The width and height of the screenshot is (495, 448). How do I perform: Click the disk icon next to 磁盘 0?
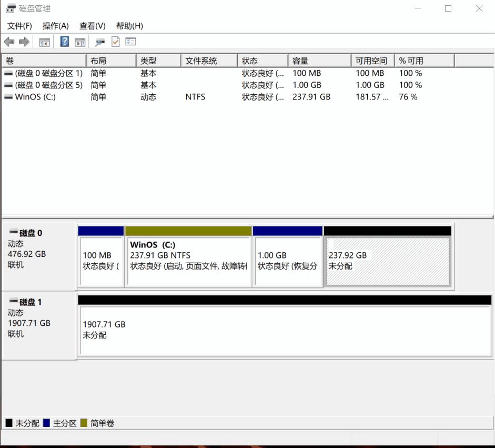pos(14,232)
